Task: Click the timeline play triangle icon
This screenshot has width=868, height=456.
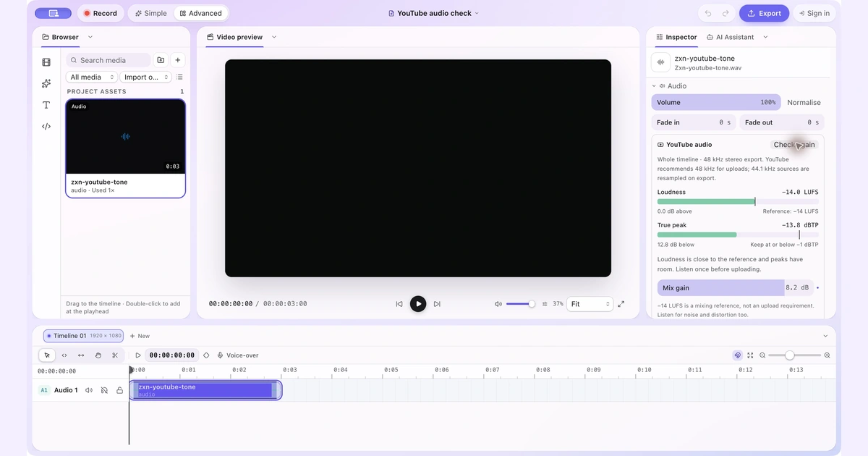Action: [138, 355]
